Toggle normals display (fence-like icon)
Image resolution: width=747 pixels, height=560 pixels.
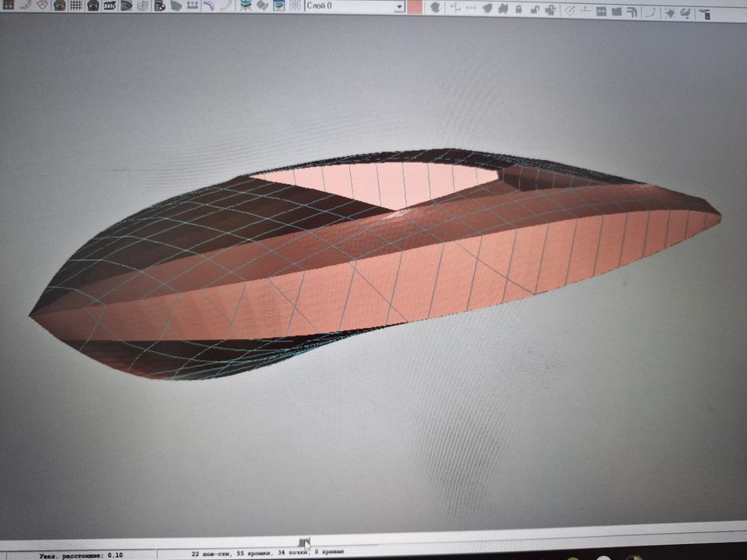[192, 6]
